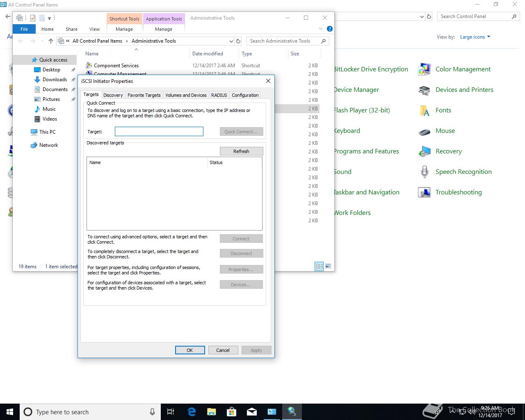The image size is (525, 420).
Task: Switch to large icons view in Explorer status bar
Action: (x=328, y=266)
